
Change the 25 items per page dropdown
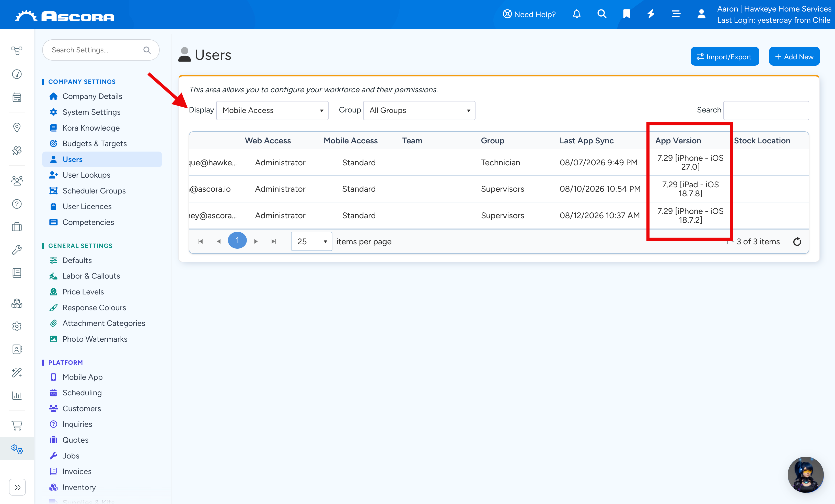coord(311,242)
